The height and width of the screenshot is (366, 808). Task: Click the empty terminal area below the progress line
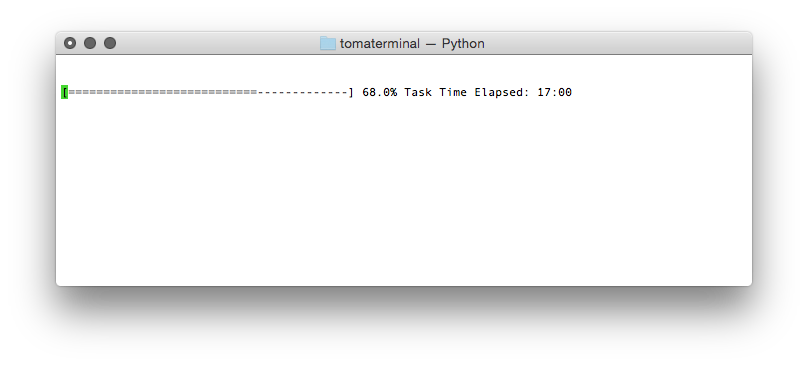tap(403, 193)
